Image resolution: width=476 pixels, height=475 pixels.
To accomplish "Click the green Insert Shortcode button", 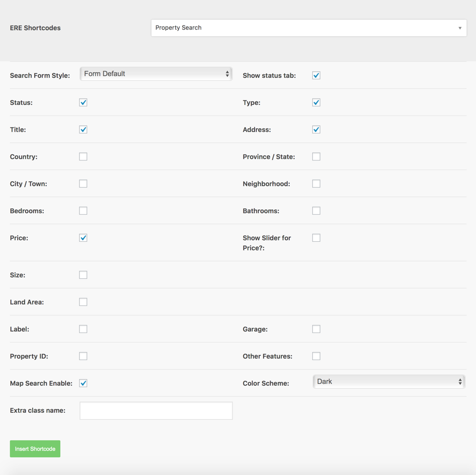I will point(35,449).
